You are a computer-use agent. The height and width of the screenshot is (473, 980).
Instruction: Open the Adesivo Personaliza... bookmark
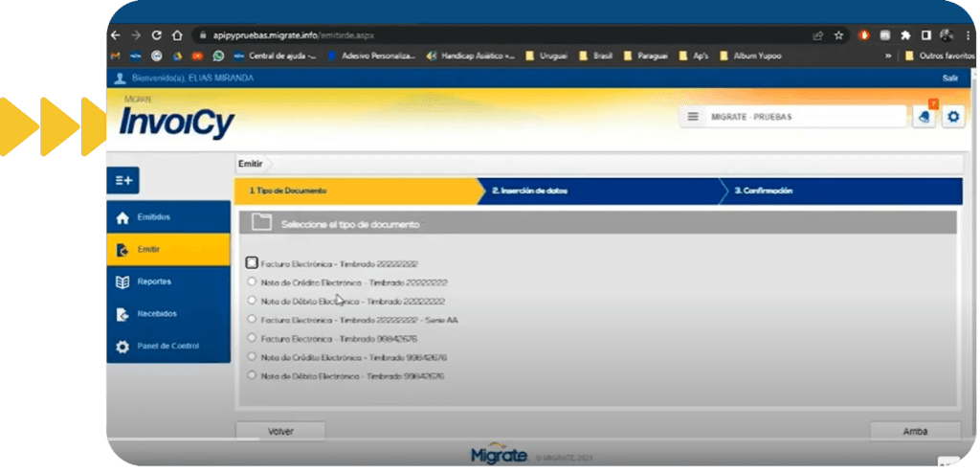pyautogui.click(x=371, y=56)
